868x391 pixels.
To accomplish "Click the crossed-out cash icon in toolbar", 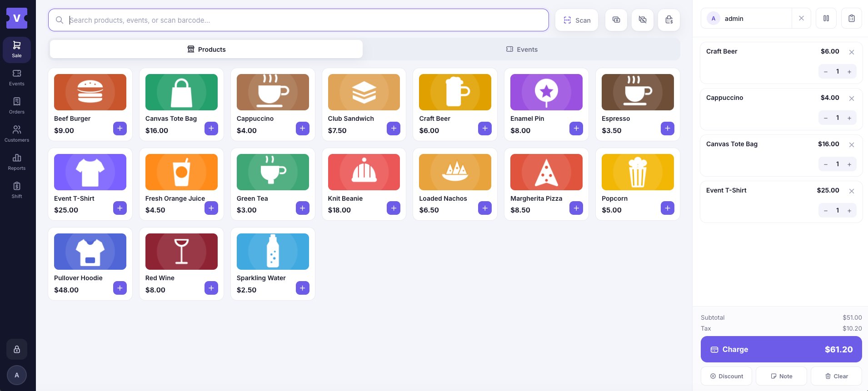I will (643, 20).
